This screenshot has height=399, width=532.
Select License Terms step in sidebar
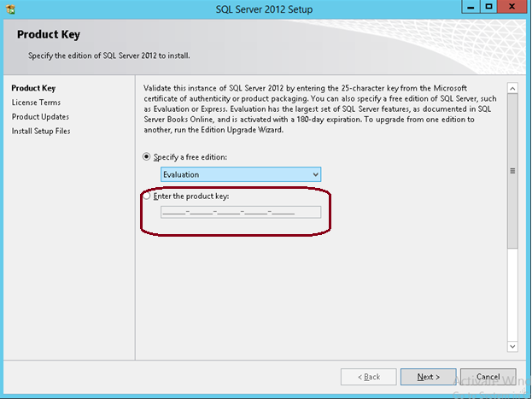point(36,103)
